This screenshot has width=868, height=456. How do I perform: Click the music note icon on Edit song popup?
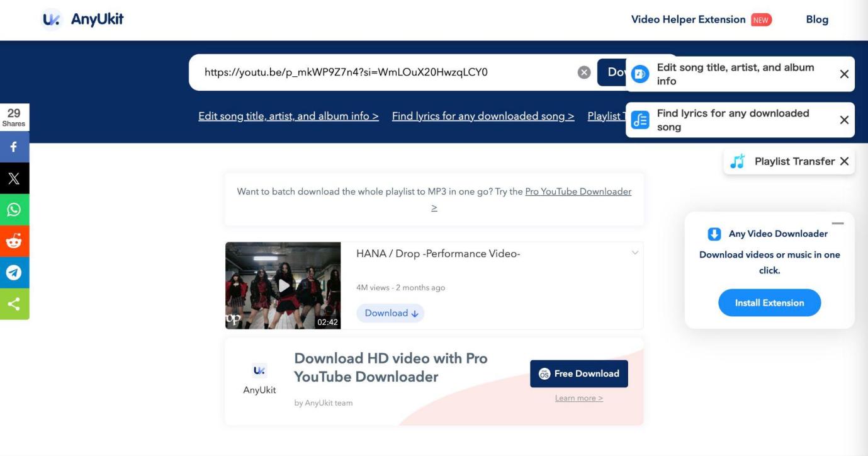[x=640, y=74]
